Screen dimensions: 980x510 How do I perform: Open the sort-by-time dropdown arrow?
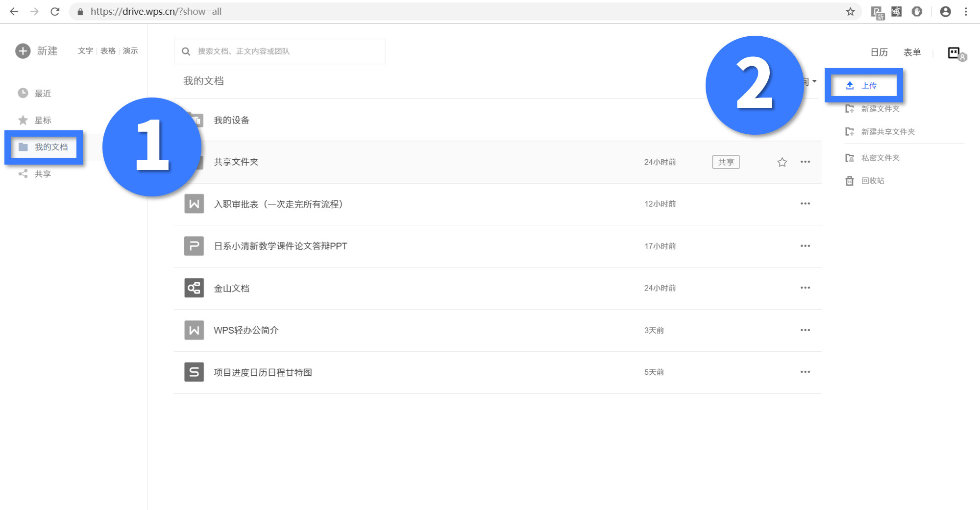pos(814,81)
